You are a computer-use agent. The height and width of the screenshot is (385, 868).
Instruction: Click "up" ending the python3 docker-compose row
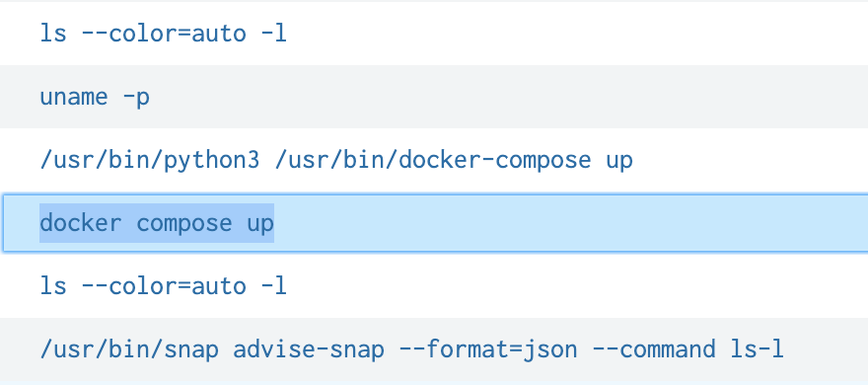(x=618, y=161)
